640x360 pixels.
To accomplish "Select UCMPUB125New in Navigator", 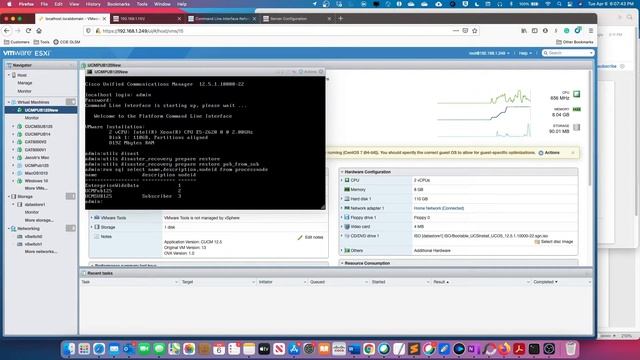I will tap(41, 110).
